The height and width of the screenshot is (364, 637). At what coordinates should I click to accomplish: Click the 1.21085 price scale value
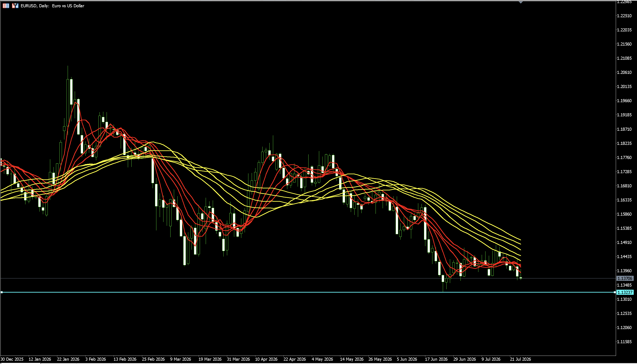[624, 58]
